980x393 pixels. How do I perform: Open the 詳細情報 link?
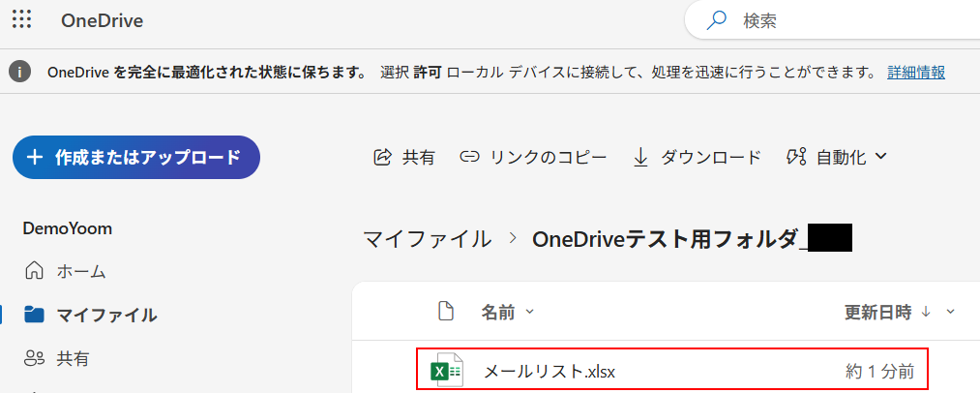click(x=916, y=72)
